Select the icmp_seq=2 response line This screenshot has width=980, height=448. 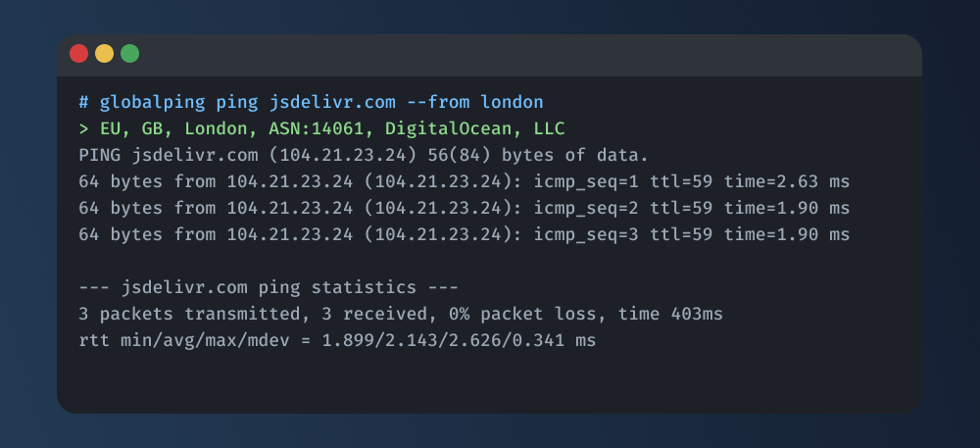(464, 208)
